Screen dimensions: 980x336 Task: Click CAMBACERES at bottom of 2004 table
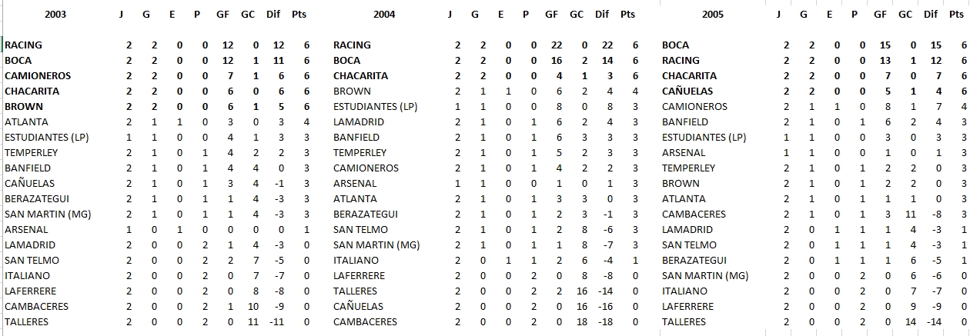pyautogui.click(x=365, y=322)
